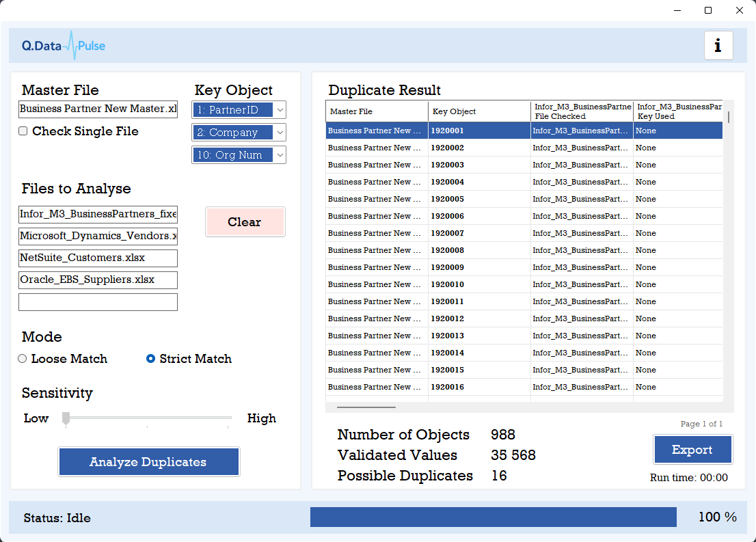Close the application window
This screenshot has height=542, width=756.
[x=740, y=10]
